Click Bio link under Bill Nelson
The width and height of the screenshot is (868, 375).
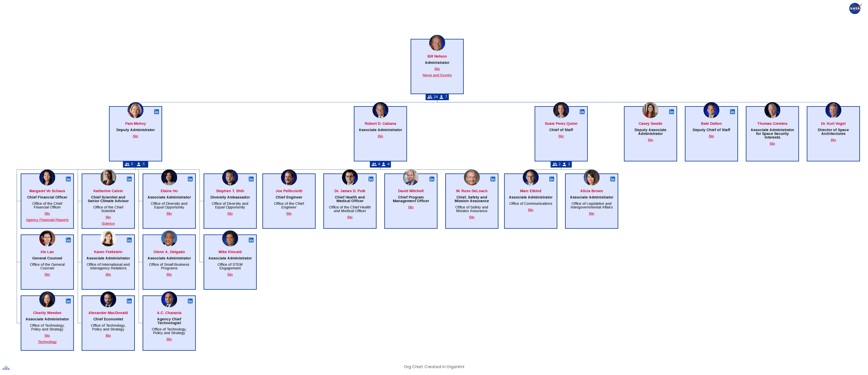pyautogui.click(x=437, y=69)
